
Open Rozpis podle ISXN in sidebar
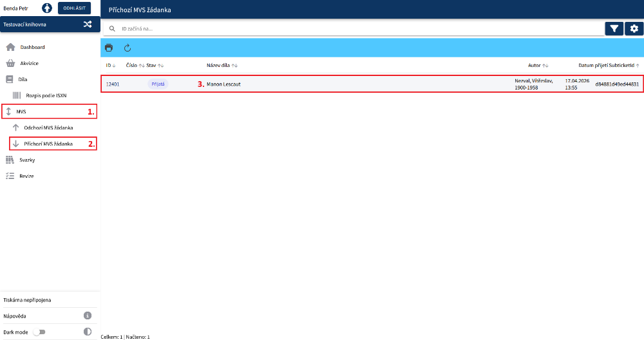click(x=46, y=95)
